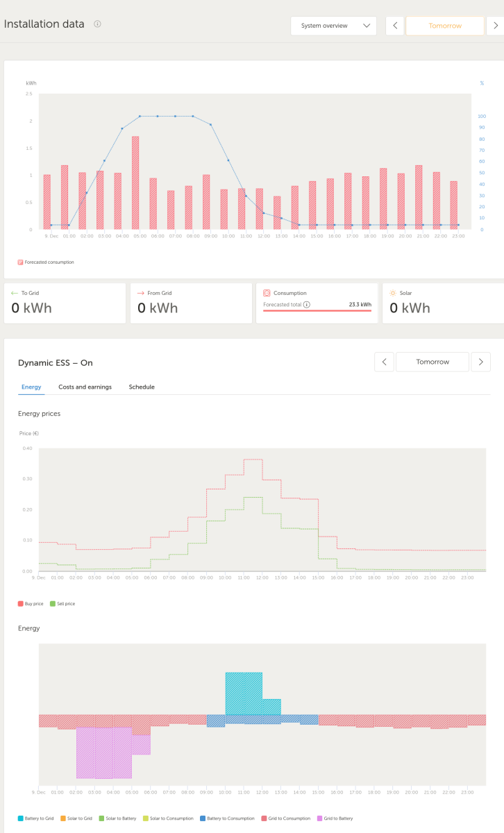Switch to Costs and earnings tab

(x=85, y=387)
